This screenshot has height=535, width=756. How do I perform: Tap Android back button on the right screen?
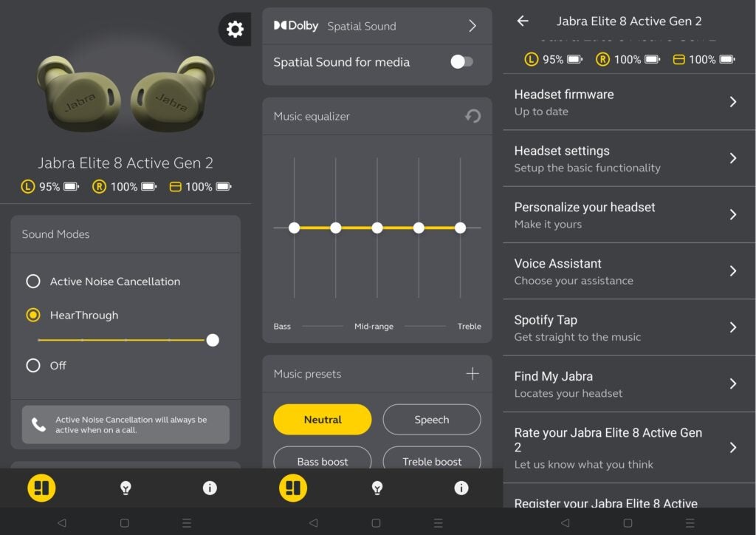coord(565,522)
